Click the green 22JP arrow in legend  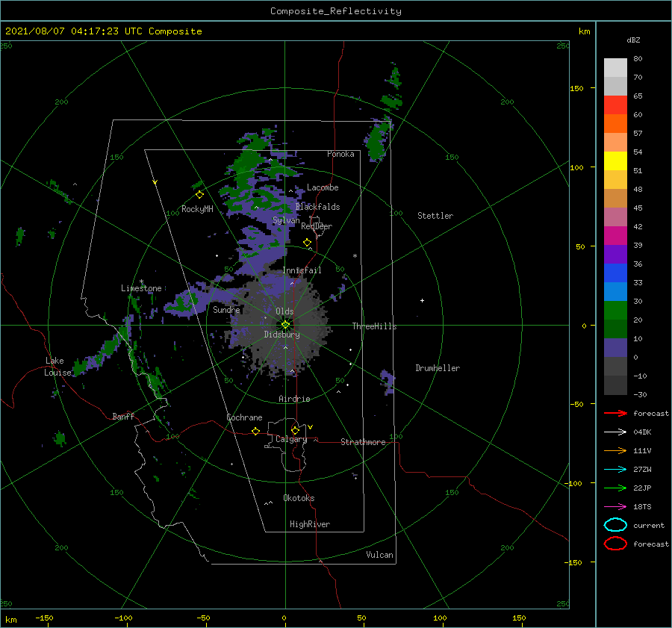coord(615,488)
